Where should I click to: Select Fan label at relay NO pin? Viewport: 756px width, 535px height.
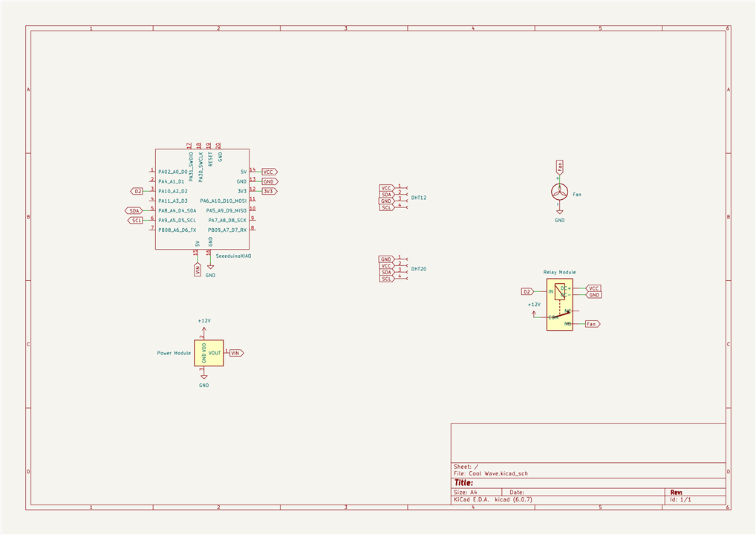click(x=593, y=324)
